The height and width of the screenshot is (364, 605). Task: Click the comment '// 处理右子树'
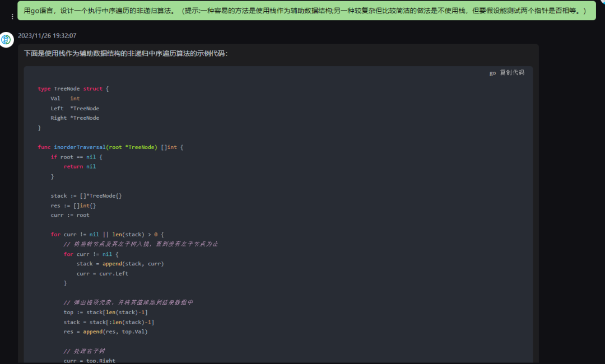coord(84,351)
